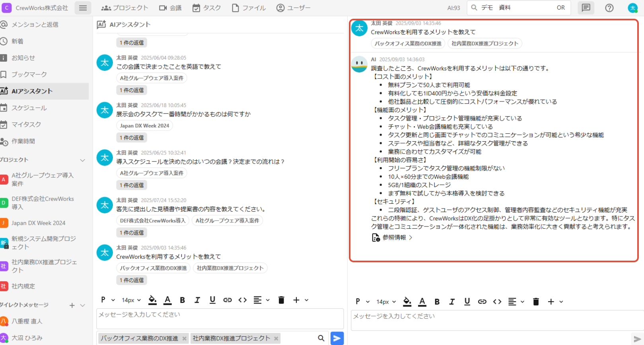Remove バックオフィス業務のDX推進 filter chip
This screenshot has width=644, height=345.
(x=184, y=338)
